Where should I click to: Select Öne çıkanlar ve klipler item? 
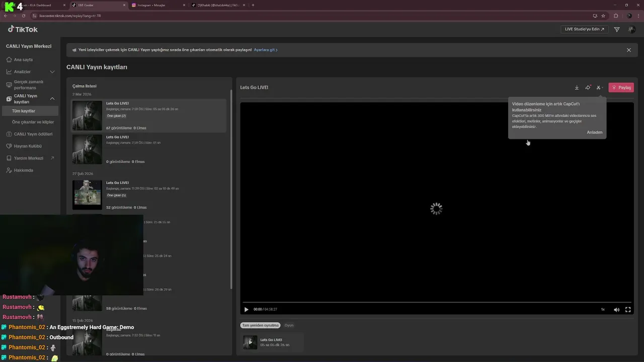click(x=33, y=122)
